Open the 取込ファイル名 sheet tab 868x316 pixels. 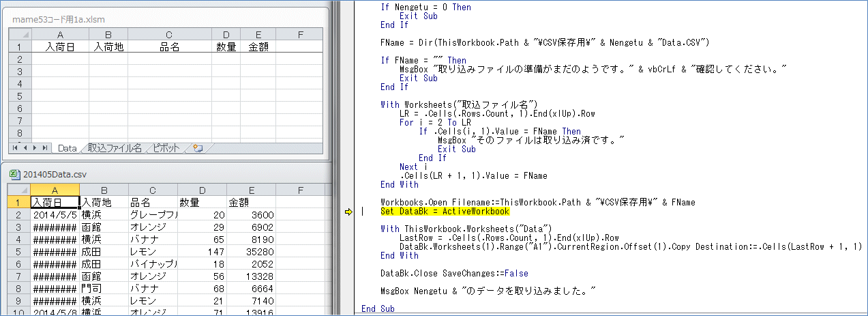(x=115, y=147)
